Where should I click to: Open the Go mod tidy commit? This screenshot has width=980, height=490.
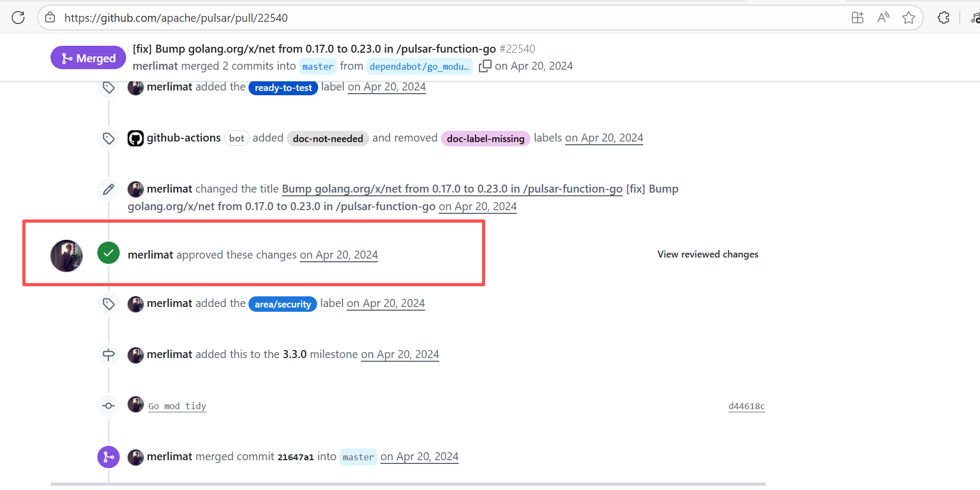click(x=177, y=406)
